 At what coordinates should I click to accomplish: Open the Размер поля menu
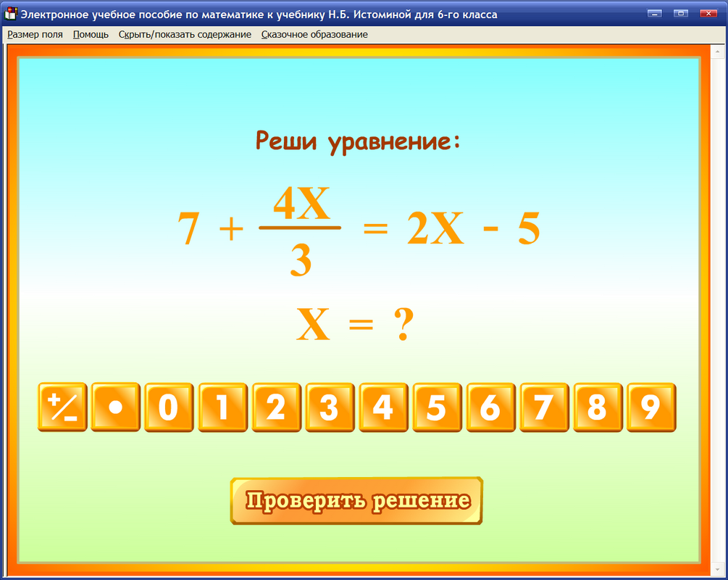[x=35, y=34]
